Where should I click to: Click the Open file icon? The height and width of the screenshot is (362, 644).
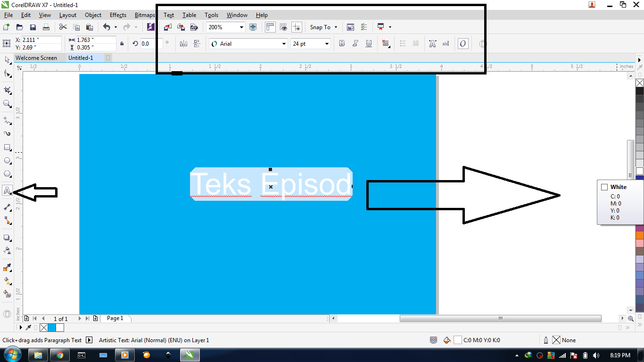pyautogui.click(x=20, y=27)
